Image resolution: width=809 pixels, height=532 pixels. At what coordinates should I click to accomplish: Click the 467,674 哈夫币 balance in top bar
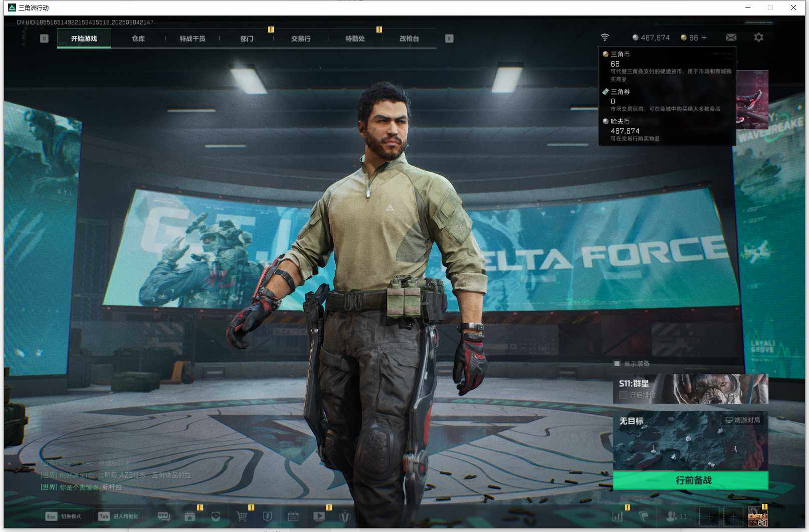click(x=651, y=38)
